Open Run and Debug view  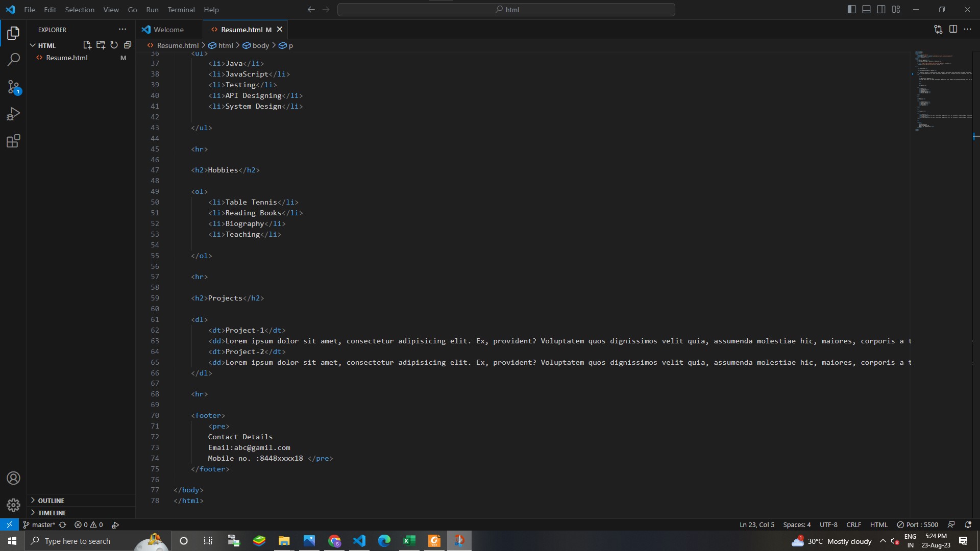[13, 114]
